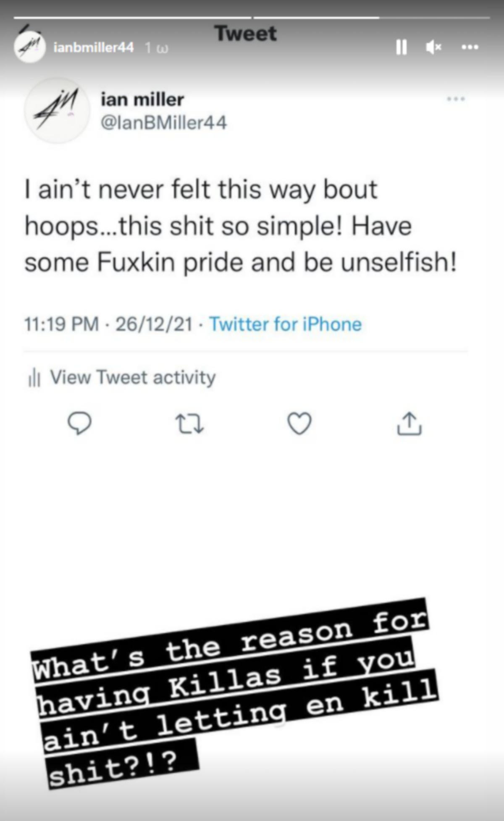Open the story poster's profile picture
The image size is (504, 821).
tap(29, 47)
